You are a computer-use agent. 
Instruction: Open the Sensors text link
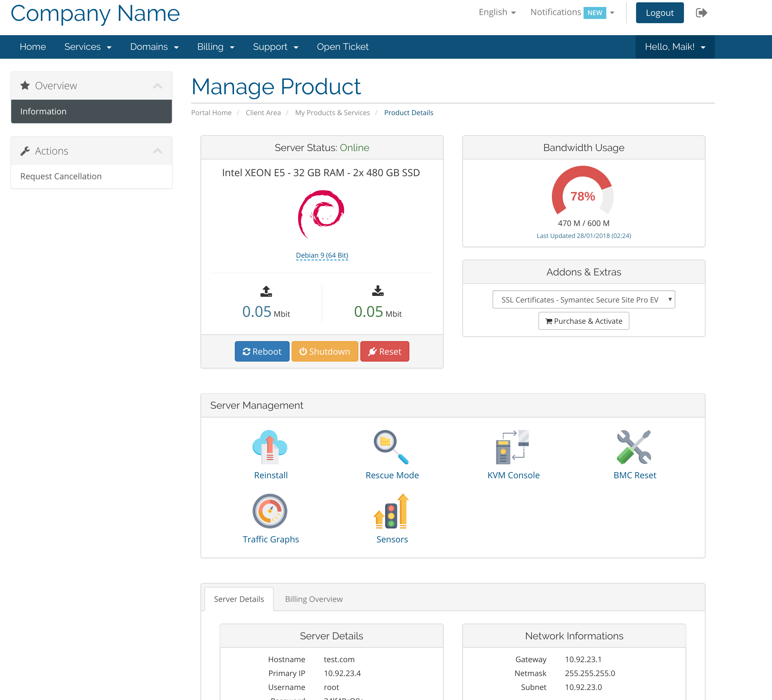[392, 539]
